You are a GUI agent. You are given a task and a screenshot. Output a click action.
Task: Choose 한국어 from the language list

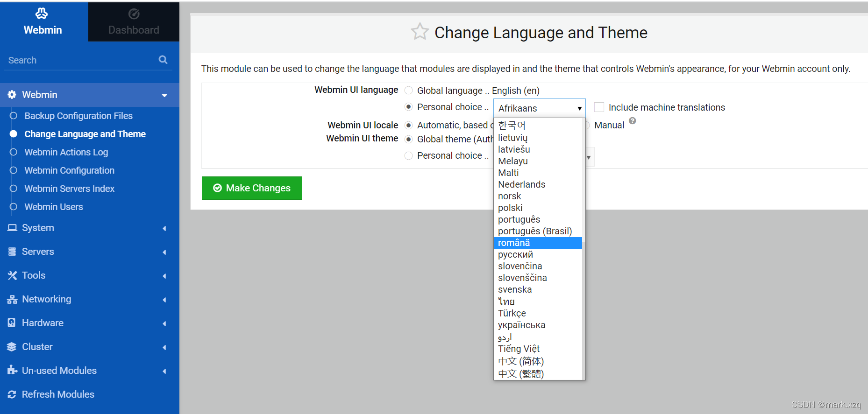pyautogui.click(x=538, y=125)
